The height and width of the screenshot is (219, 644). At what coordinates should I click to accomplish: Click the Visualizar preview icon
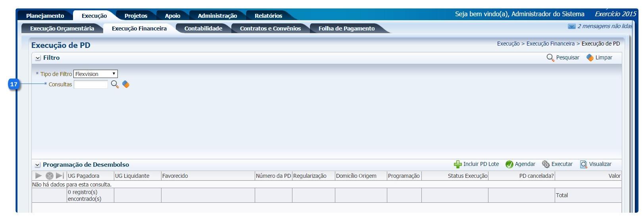pyautogui.click(x=583, y=164)
